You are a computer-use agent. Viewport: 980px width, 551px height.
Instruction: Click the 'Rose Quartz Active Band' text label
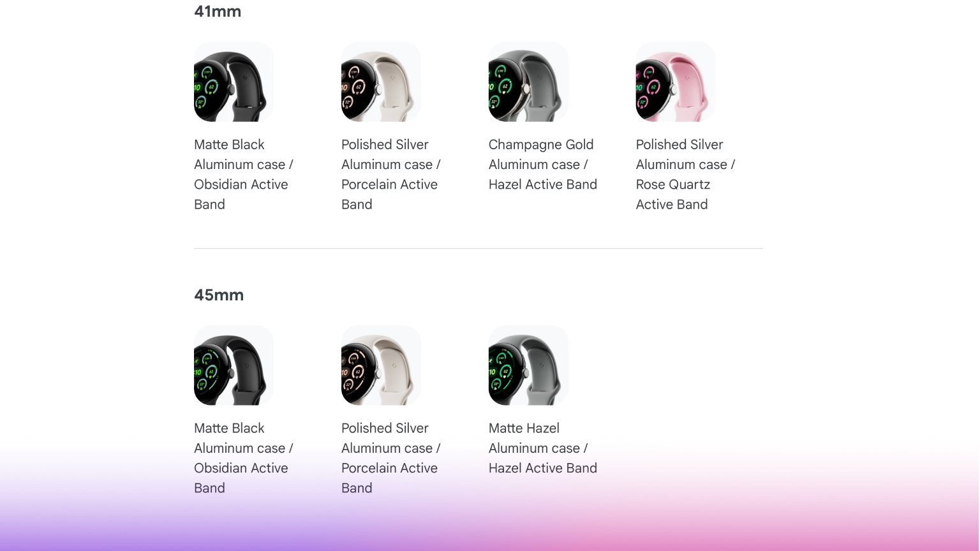pyautogui.click(x=672, y=194)
